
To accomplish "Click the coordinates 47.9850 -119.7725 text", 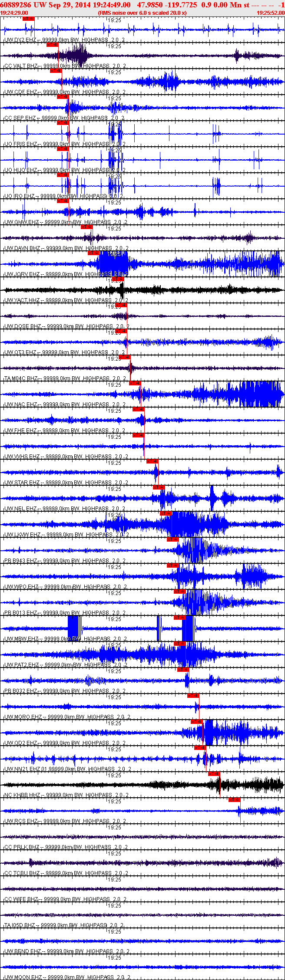I will point(167,5).
